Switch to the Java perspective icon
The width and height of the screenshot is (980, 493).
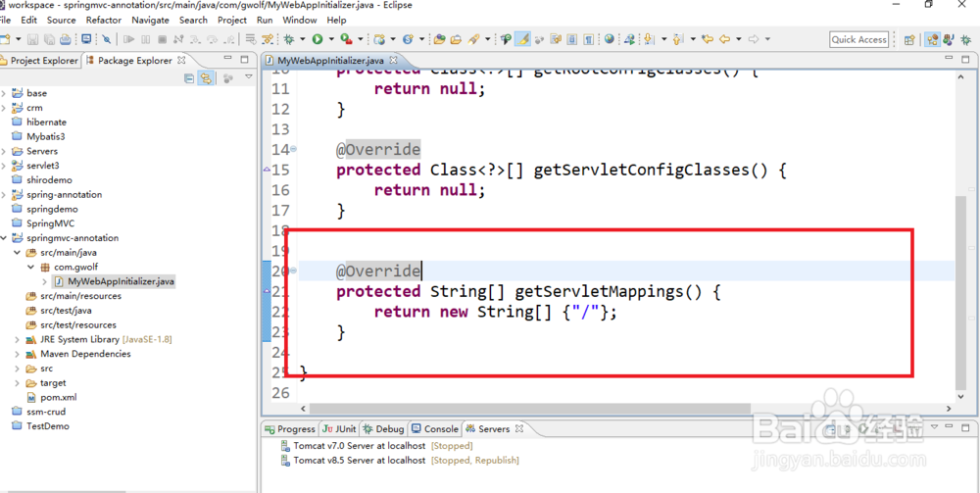tap(948, 40)
